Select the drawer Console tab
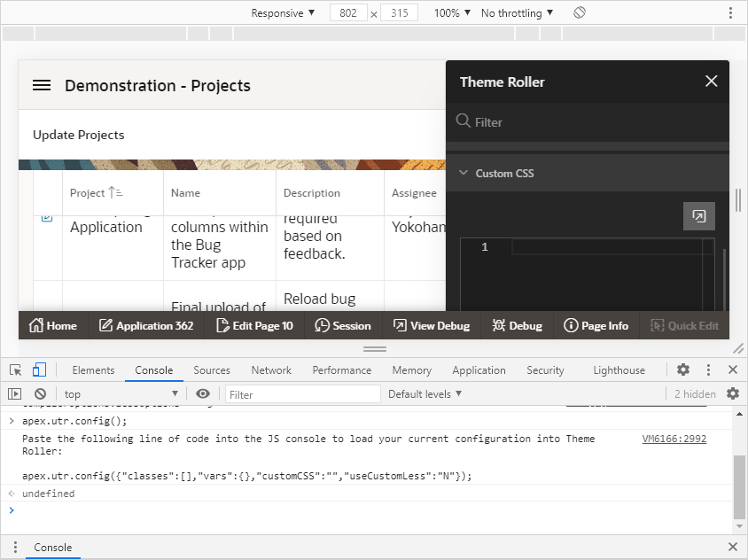Screen dimensions: 748x560 [53, 547]
